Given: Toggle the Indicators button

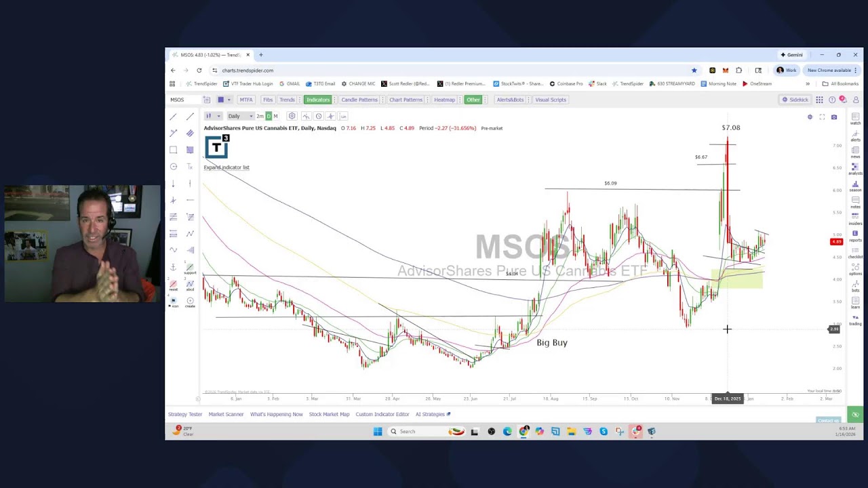Looking at the screenshot, I should point(317,100).
